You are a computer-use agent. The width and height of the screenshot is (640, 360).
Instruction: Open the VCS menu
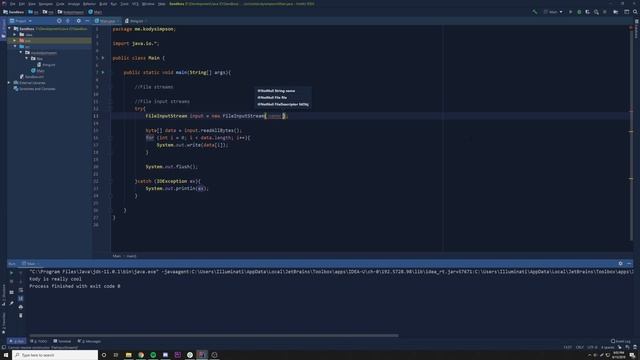click(x=135, y=4)
